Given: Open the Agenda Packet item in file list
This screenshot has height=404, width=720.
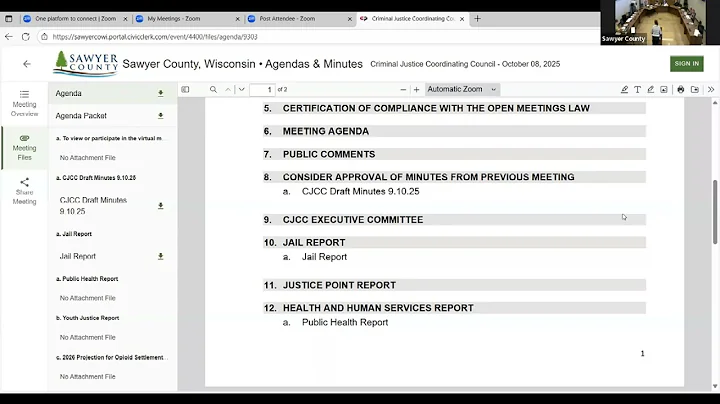Looking at the screenshot, I should [x=81, y=116].
